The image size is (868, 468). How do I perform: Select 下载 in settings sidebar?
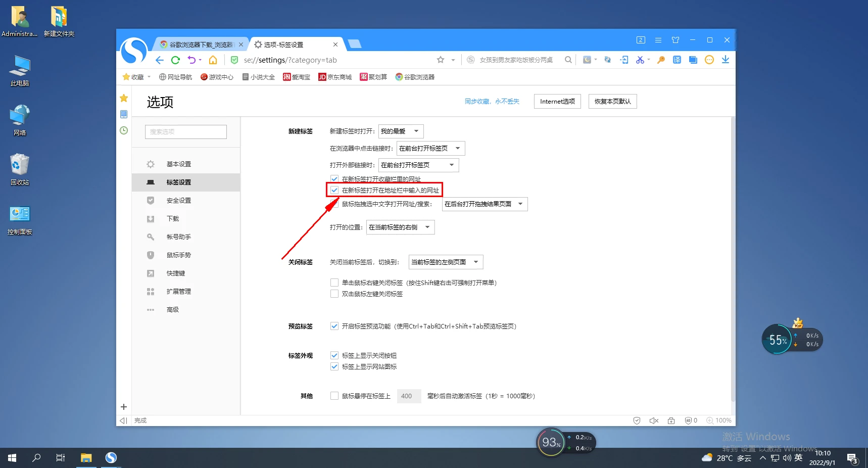pos(186,219)
